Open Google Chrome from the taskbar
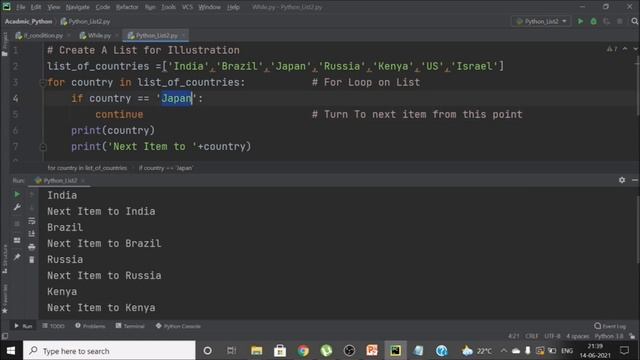640x360 pixels. (303, 351)
